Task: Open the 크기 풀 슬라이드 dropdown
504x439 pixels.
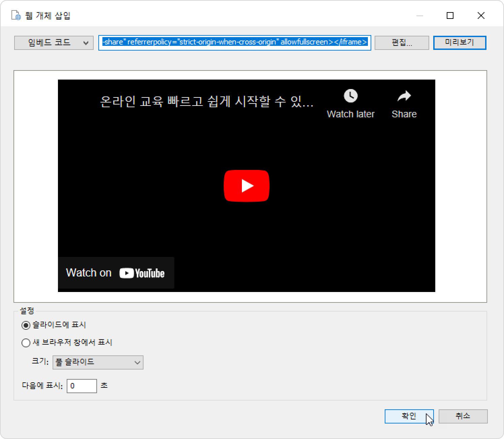Action: coord(98,362)
